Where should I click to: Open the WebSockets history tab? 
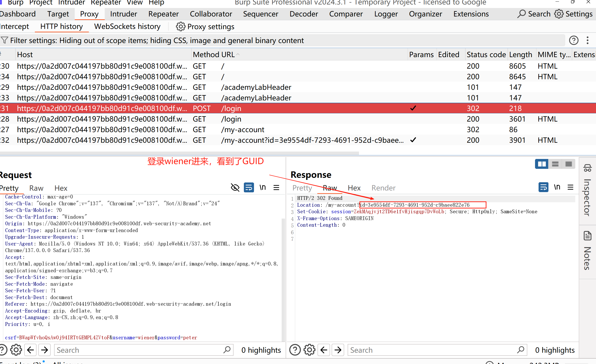click(x=127, y=26)
